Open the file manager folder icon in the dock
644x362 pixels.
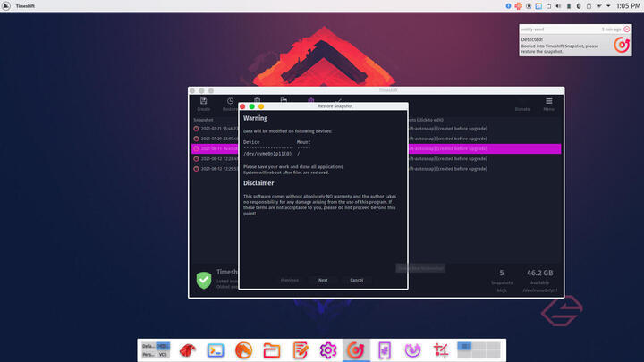tap(272, 350)
